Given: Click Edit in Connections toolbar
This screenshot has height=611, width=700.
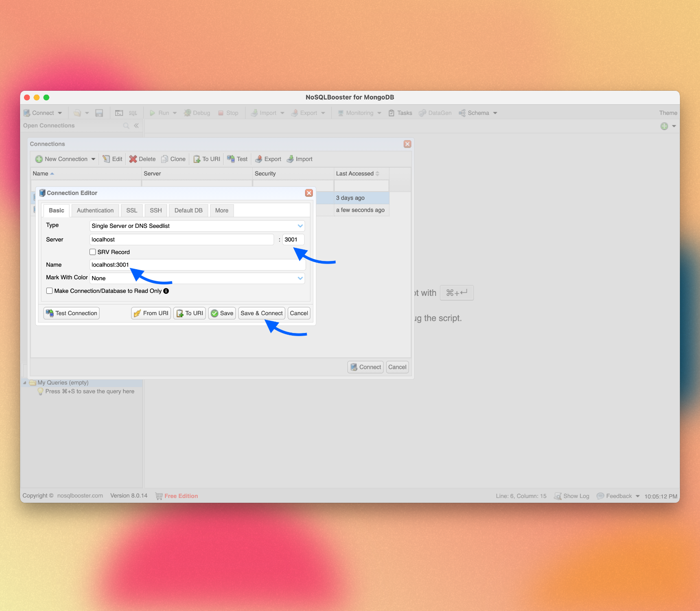Looking at the screenshot, I should [x=113, y=159].
